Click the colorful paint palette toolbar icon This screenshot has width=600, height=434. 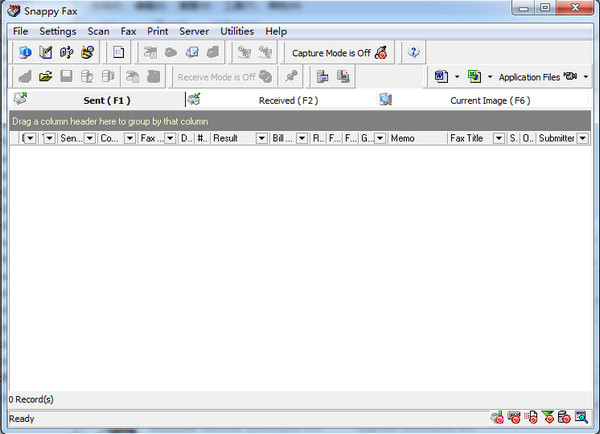tap(88, 52)
